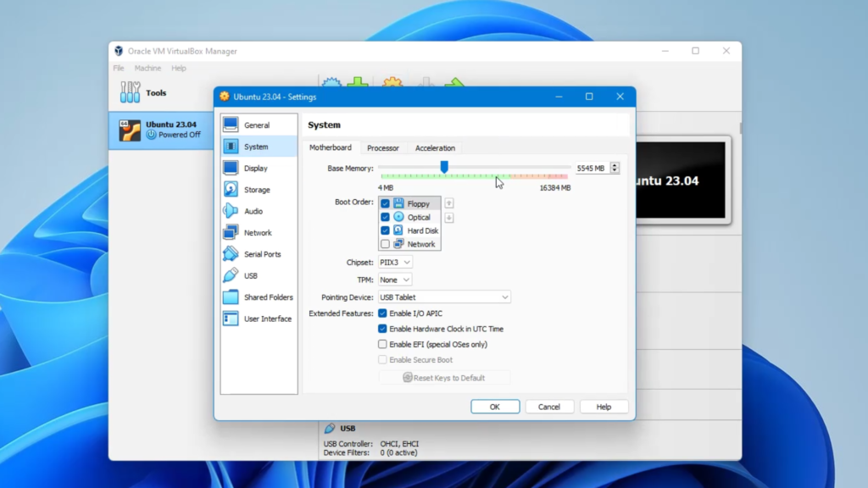Open Machine menu in VirtualBox Manager
The width and height of the screenshot is (868, 488).
pos(147,68)
